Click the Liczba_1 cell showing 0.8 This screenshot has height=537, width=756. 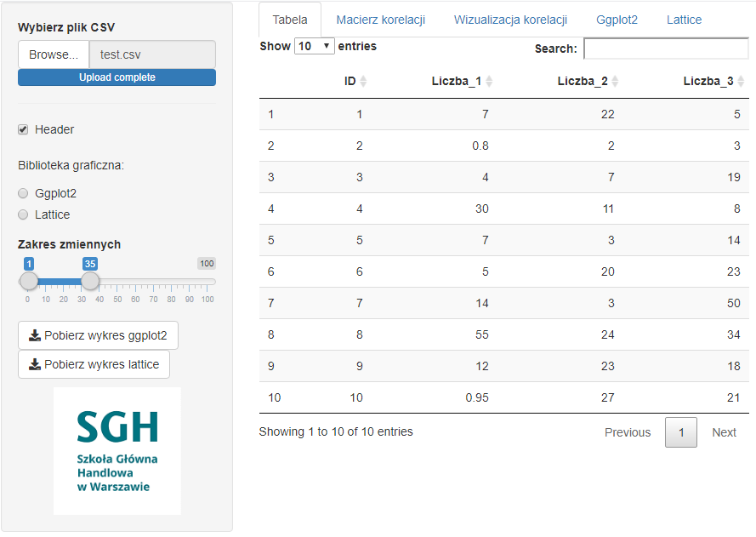(480, 146)
